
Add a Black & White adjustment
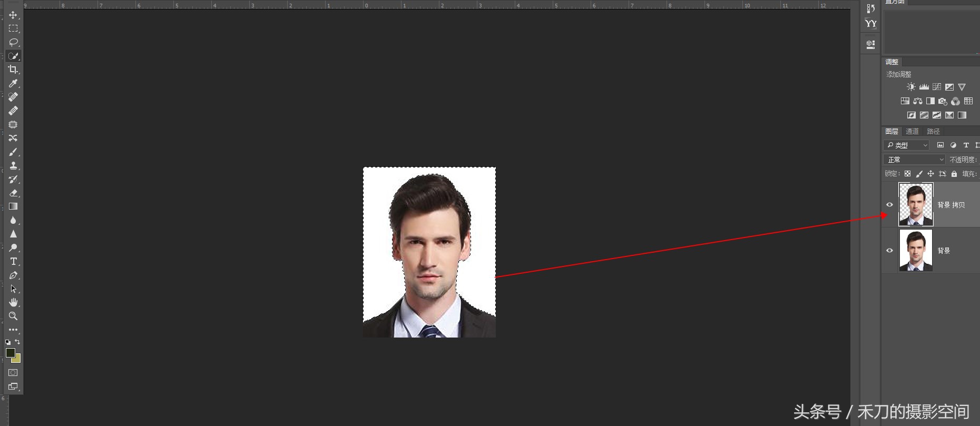coord(930,101)
